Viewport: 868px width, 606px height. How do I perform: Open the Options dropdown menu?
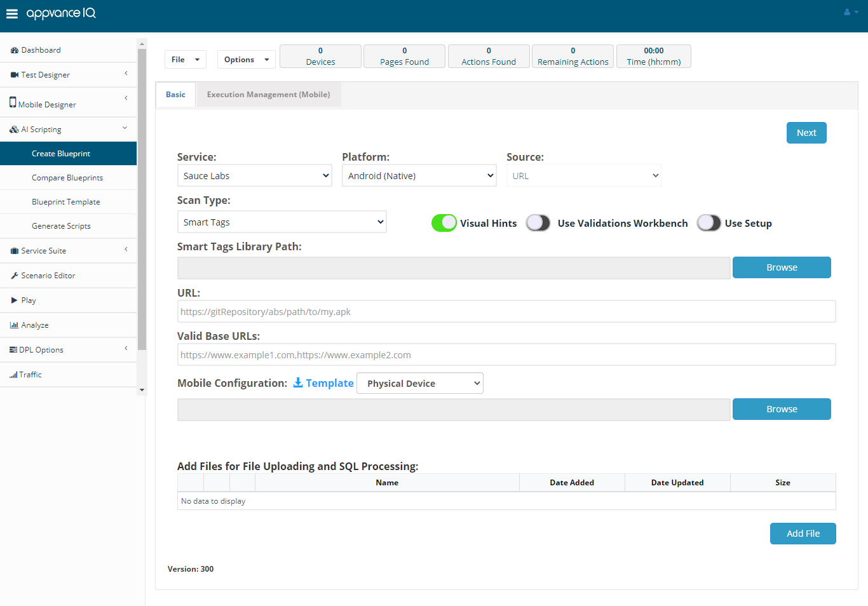pyautogui.click(x=247, y=60)
